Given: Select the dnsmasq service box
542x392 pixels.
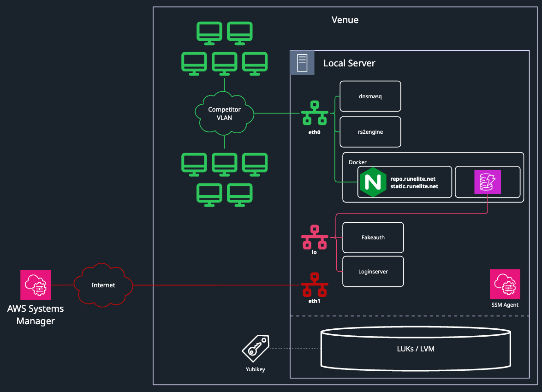Looking at the screenshot, I should (370, 96).
